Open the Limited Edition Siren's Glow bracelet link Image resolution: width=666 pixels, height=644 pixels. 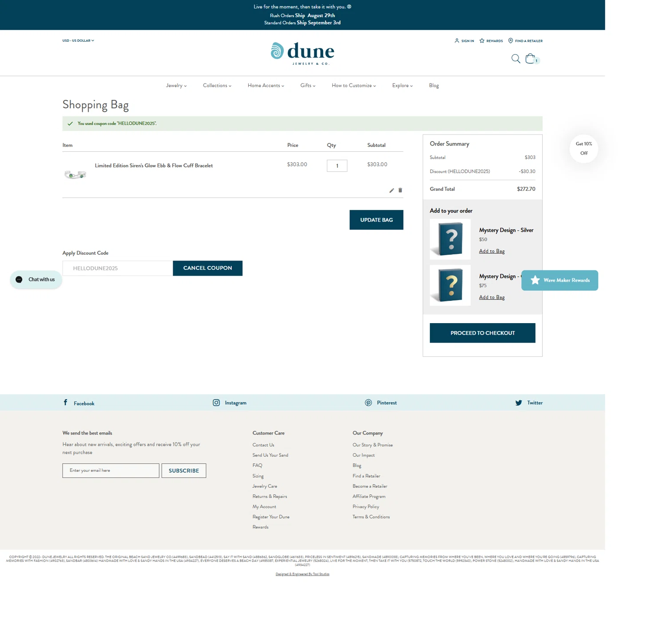tap(154, 166)
